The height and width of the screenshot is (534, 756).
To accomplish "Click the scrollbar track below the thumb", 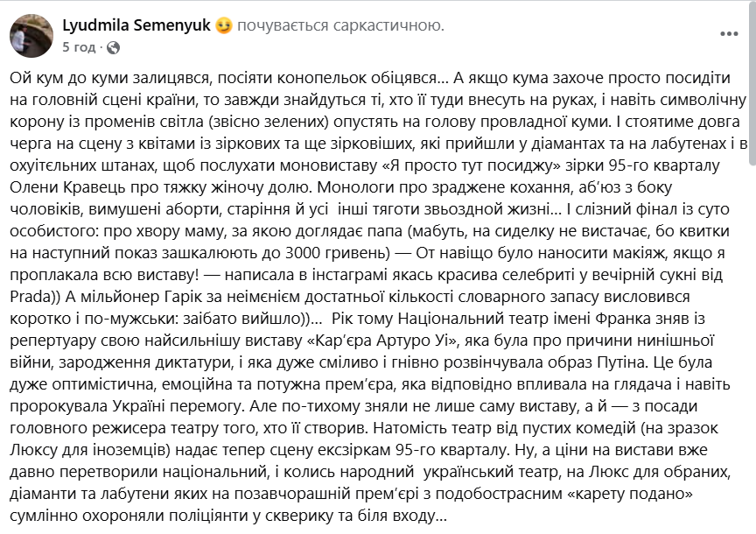I will tap(751, 350).
